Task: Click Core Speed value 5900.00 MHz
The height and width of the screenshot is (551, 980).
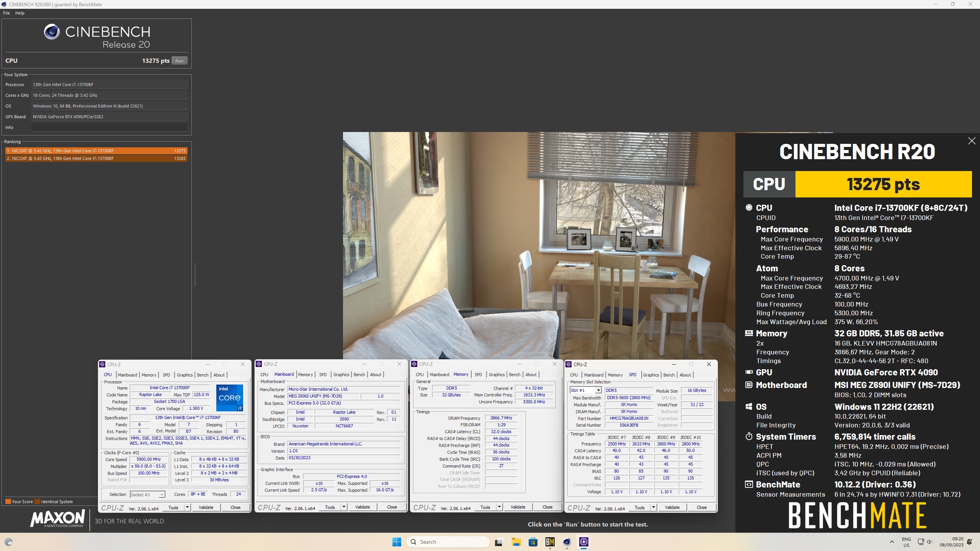Action: coord(149,459)
